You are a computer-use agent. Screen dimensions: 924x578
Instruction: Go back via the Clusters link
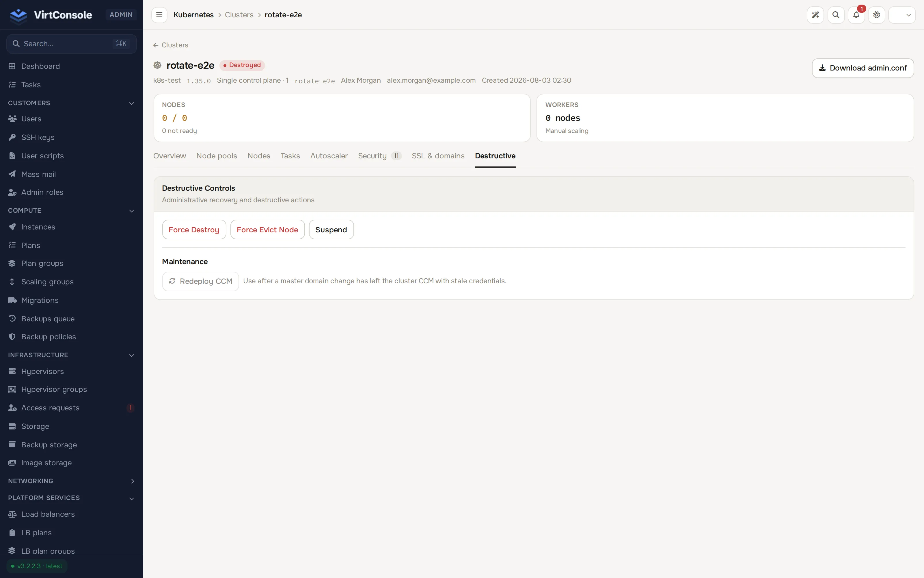[171, 45]
